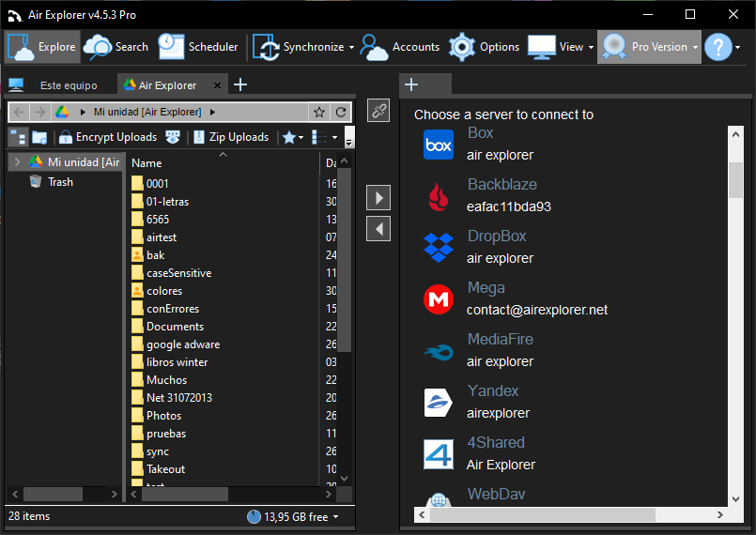Add a new tab in left pane
The height and width of the screenshot is (535, 756).
240,84
